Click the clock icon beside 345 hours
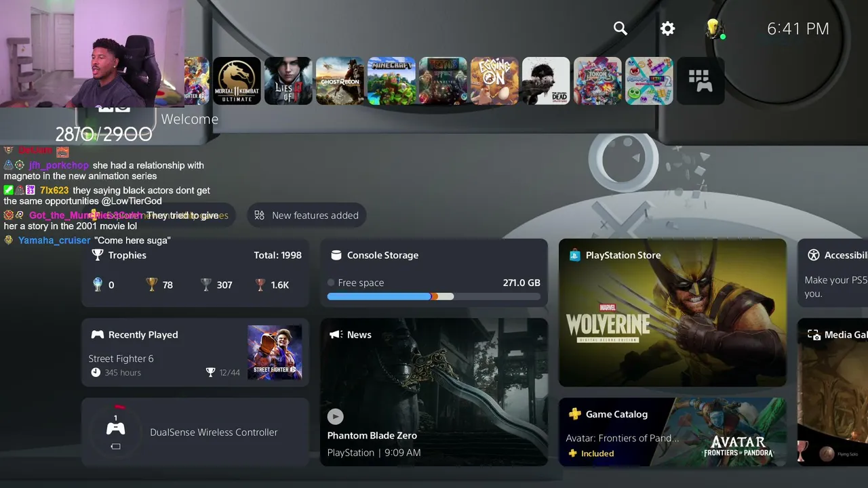This screenshot has height=488, width=868. pyautogui.click(x=96, y=372)
